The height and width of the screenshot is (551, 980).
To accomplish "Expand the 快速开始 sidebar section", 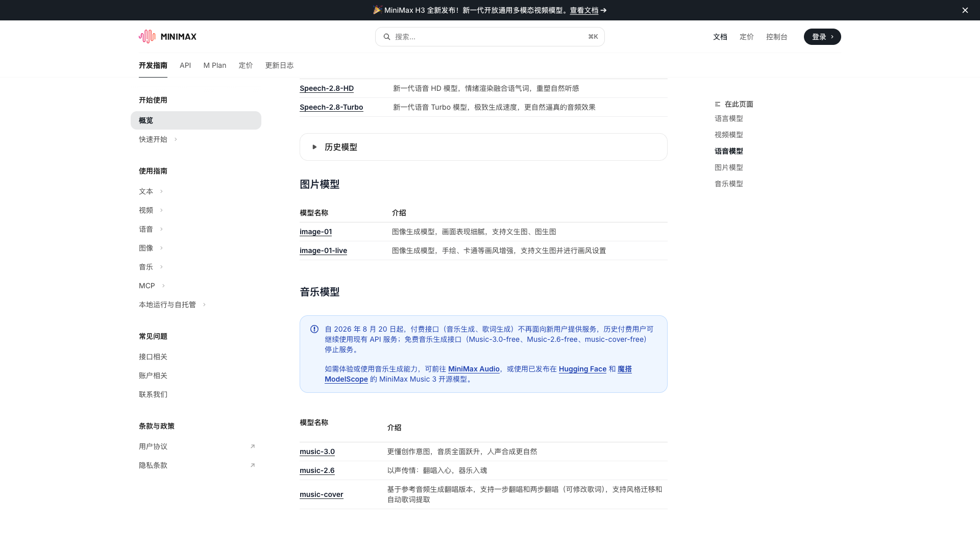I will (x=176, y=139).
